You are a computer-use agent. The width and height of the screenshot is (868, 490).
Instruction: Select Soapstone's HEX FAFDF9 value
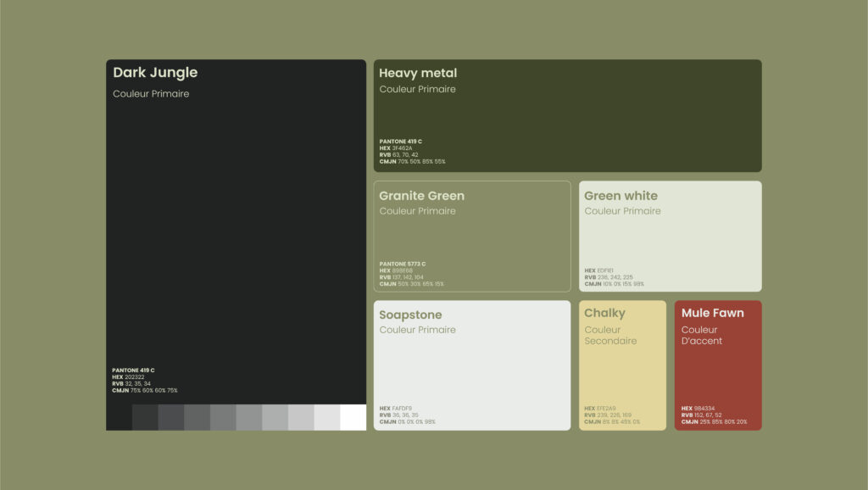tap(402, 408)
